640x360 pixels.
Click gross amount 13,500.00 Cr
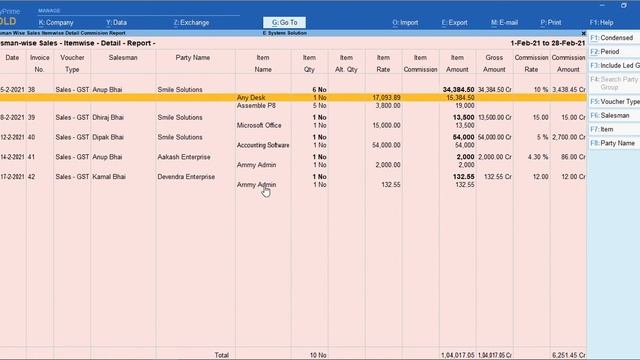coord(494,117)
